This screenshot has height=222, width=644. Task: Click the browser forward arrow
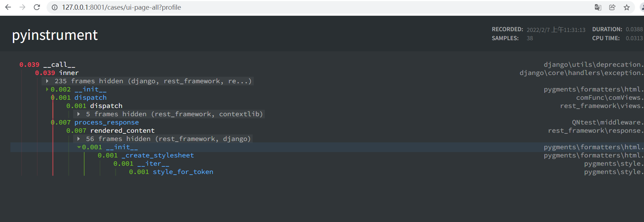(x=22, y=7)
